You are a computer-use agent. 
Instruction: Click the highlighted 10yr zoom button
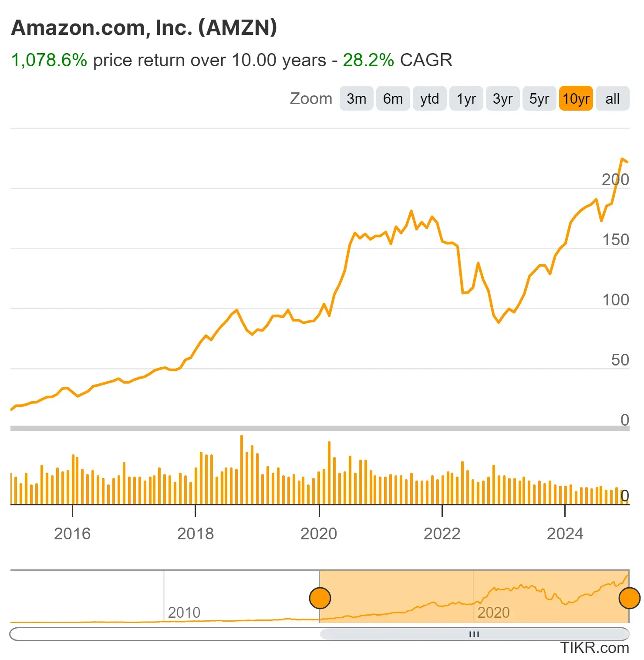(576, 99)
